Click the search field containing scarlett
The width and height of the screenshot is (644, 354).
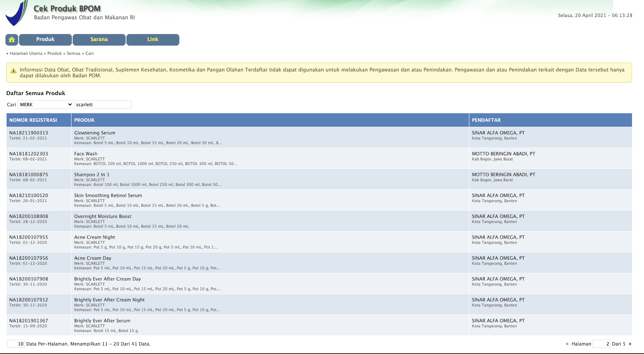click(x=103, y=105)
